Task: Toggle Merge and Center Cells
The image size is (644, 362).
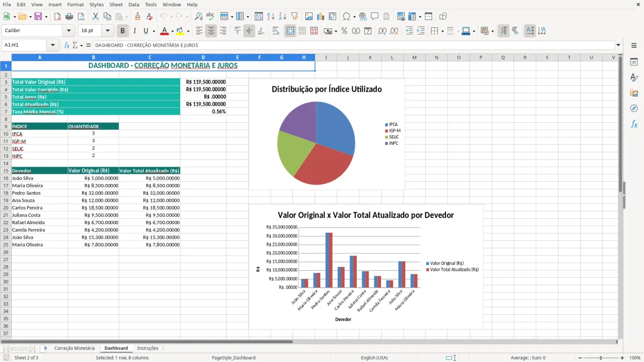Action: 290,31
